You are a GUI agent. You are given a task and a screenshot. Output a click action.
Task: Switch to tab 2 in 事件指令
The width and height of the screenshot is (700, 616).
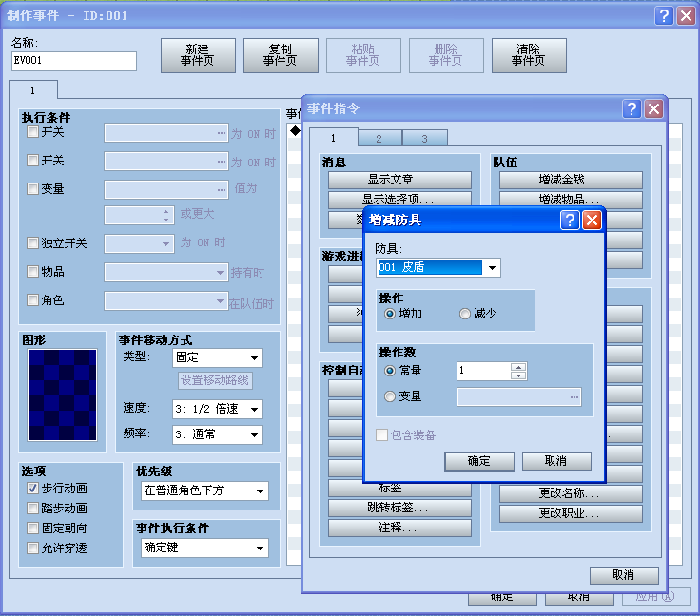pos(379,138)
